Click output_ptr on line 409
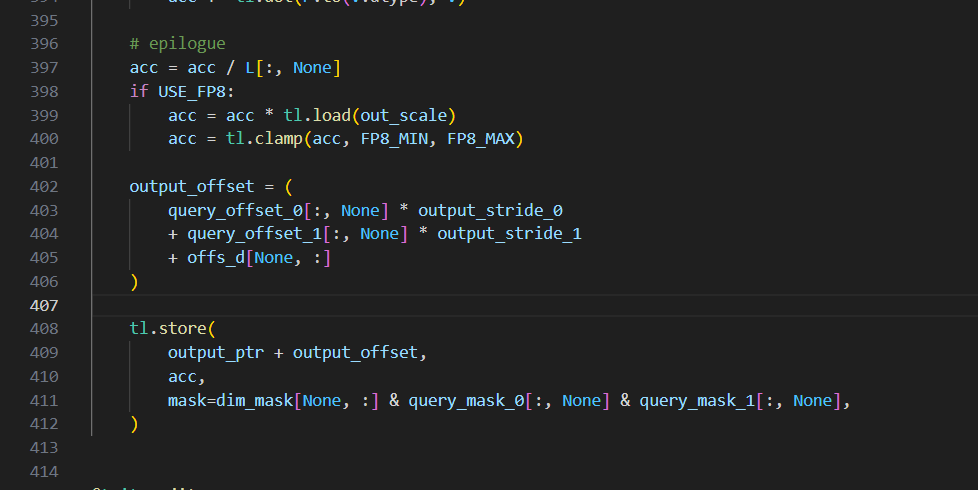Viewport: 978px width, 490px height. coord(216,353)
